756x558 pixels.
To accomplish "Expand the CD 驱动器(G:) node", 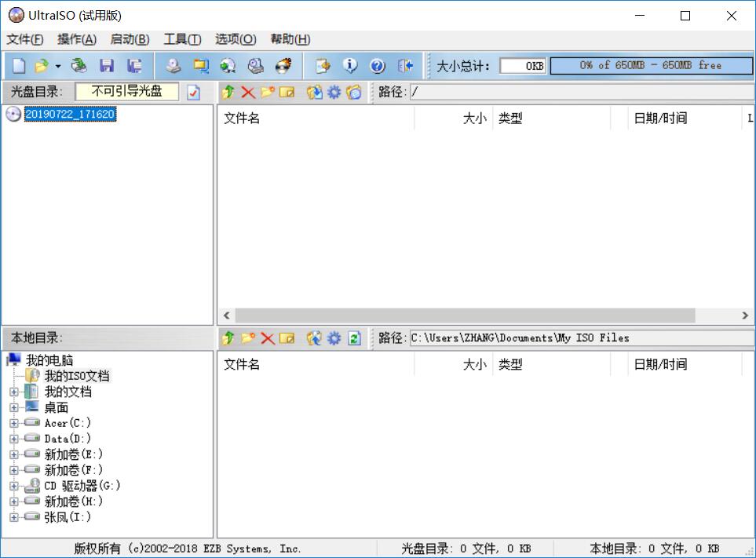I will tap(13, 487).
